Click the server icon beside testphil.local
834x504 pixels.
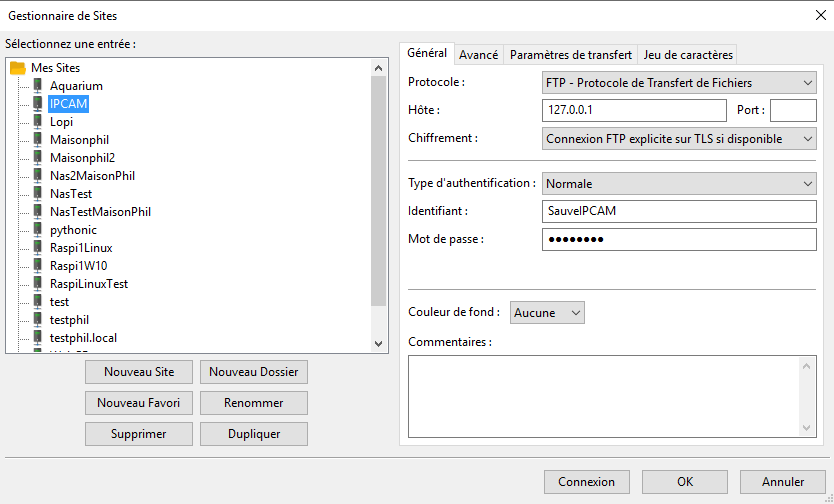[38, 338]
